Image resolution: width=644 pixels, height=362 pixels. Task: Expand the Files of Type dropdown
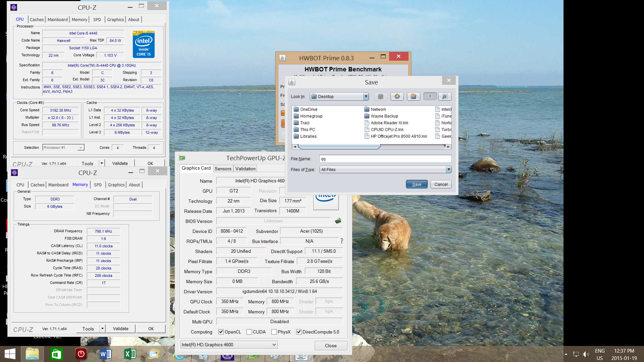(x=448, y=170)
